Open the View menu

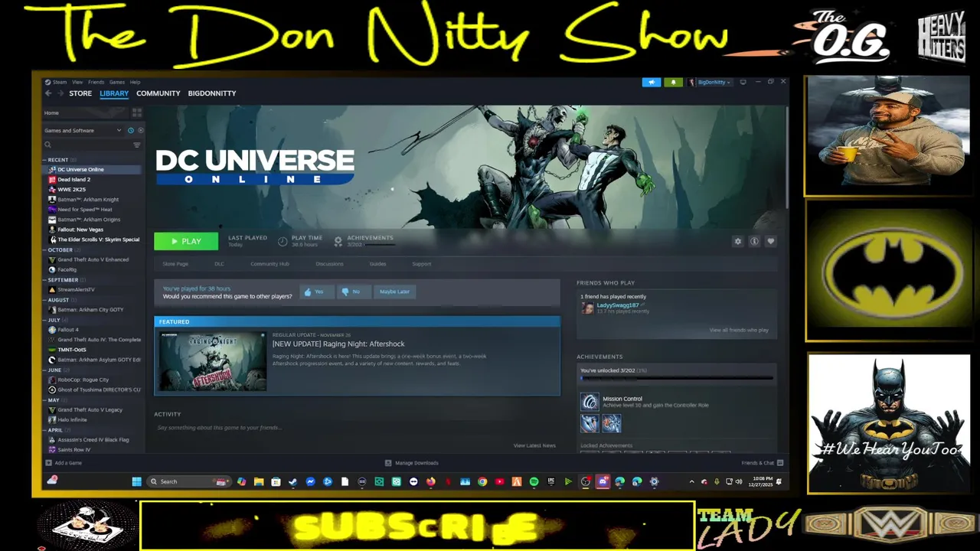77,82
